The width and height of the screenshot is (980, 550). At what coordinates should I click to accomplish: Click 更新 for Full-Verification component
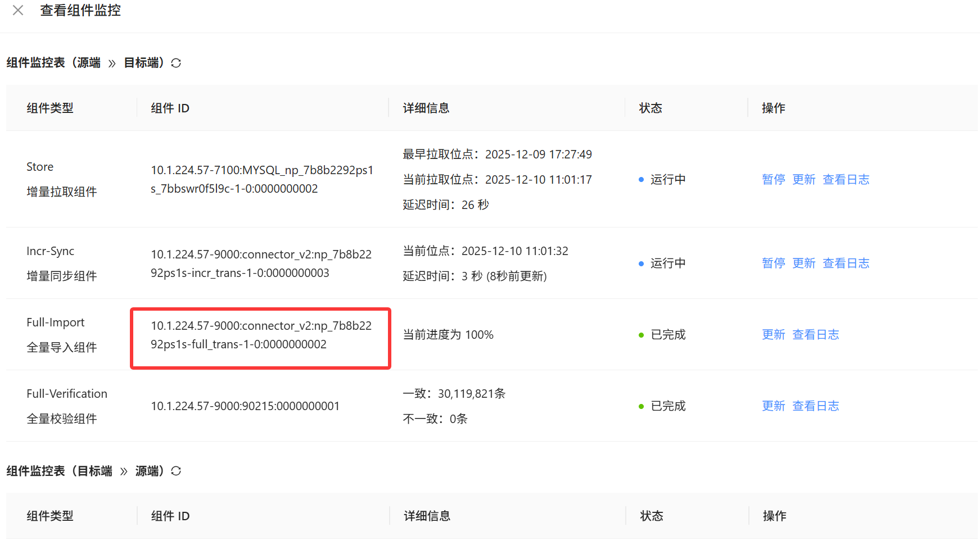pos(773,406)
